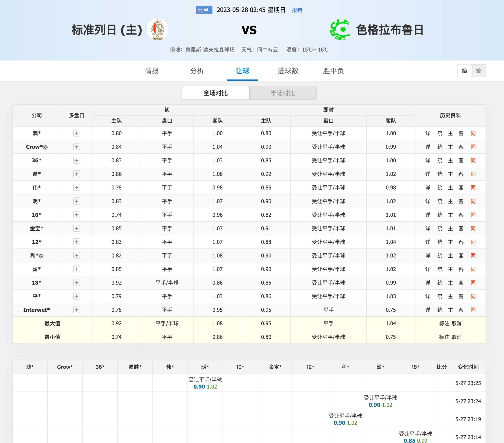This screenshot has width=504, height=443.
Task: Open 详 details for 澳* row
Action: pyautogui.click(x=428, y=133)
